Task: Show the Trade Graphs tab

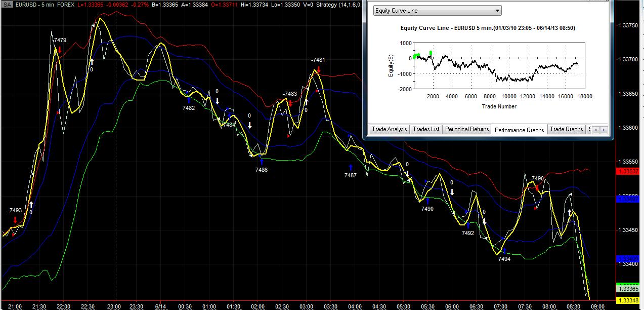Action: pyautogui.click(x=566, y=129)
